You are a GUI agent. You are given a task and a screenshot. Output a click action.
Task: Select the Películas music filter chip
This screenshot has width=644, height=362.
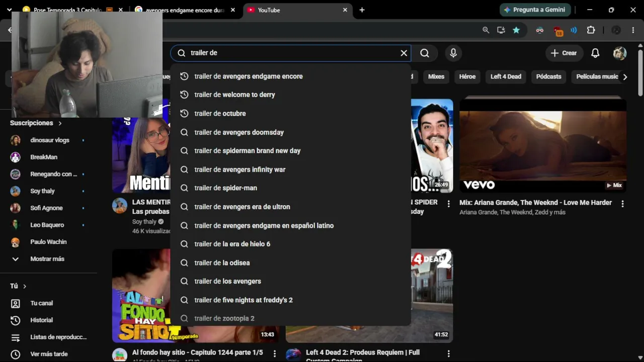(x=597, y=76)
